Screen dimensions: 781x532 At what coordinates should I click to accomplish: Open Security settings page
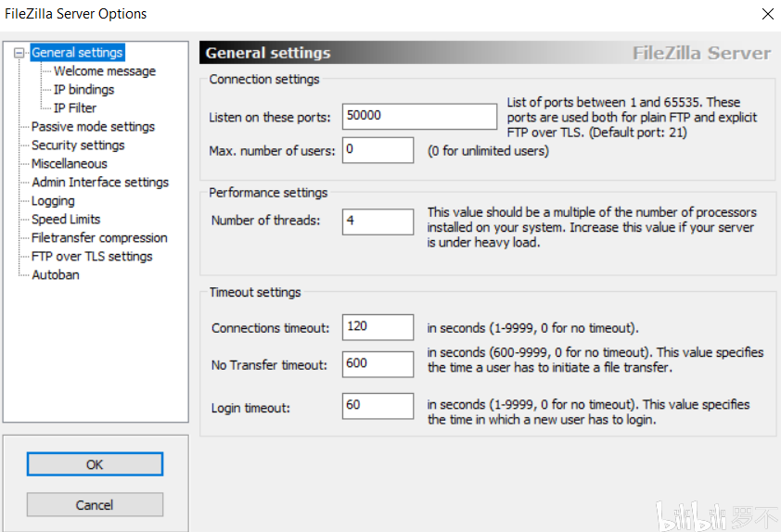coord(78,146)
